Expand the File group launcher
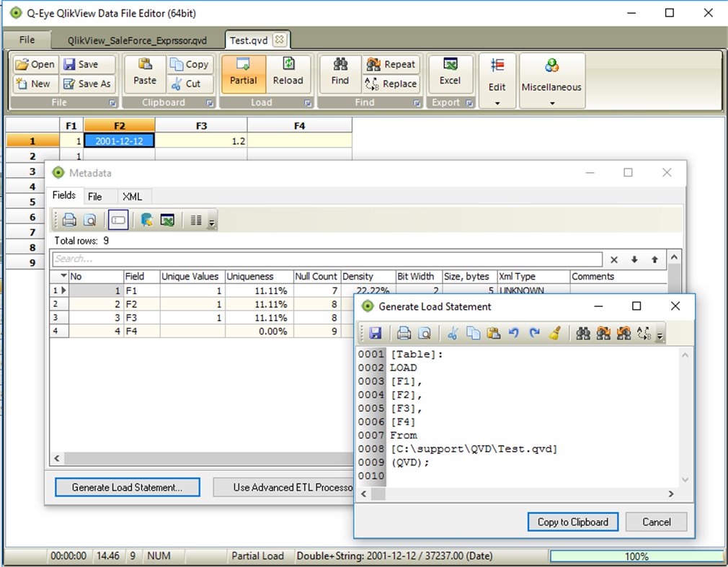 click(x=112, y=103)
